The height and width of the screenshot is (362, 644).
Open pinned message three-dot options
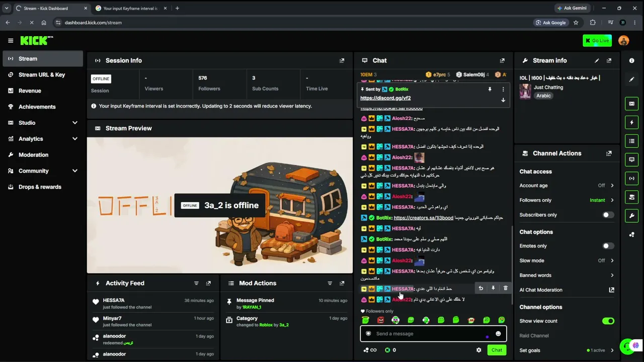[503, 89]
